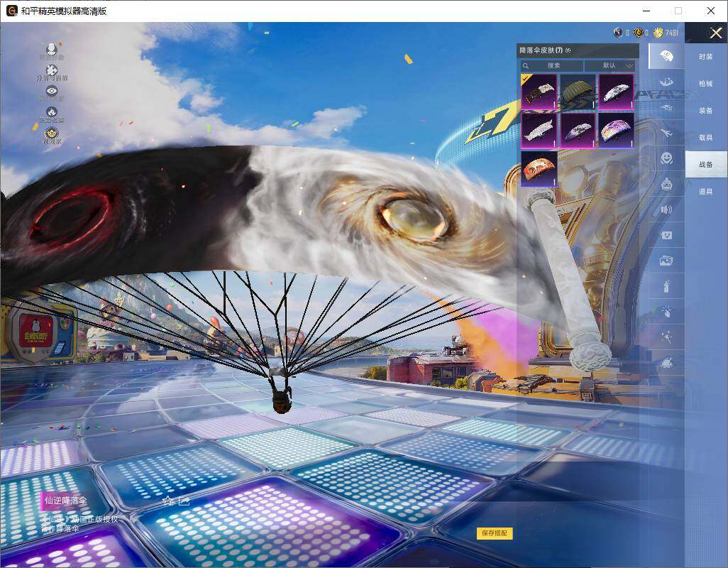Toggle the eye visibility icon on the left
The image size is (728, 568).
52,91
